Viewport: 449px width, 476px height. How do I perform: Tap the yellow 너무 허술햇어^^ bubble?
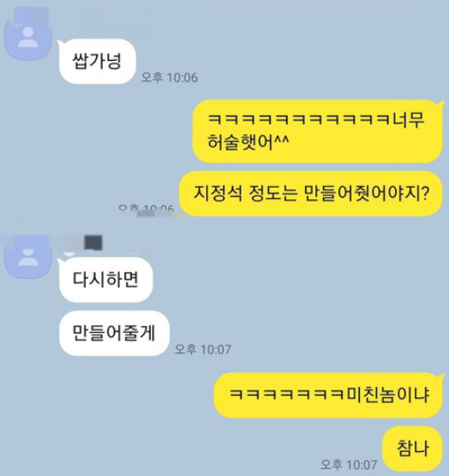pos(317,131)
